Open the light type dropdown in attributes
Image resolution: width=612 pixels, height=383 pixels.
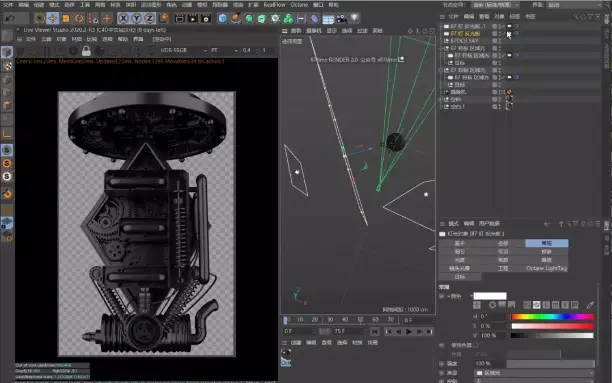tap(534, 373)
